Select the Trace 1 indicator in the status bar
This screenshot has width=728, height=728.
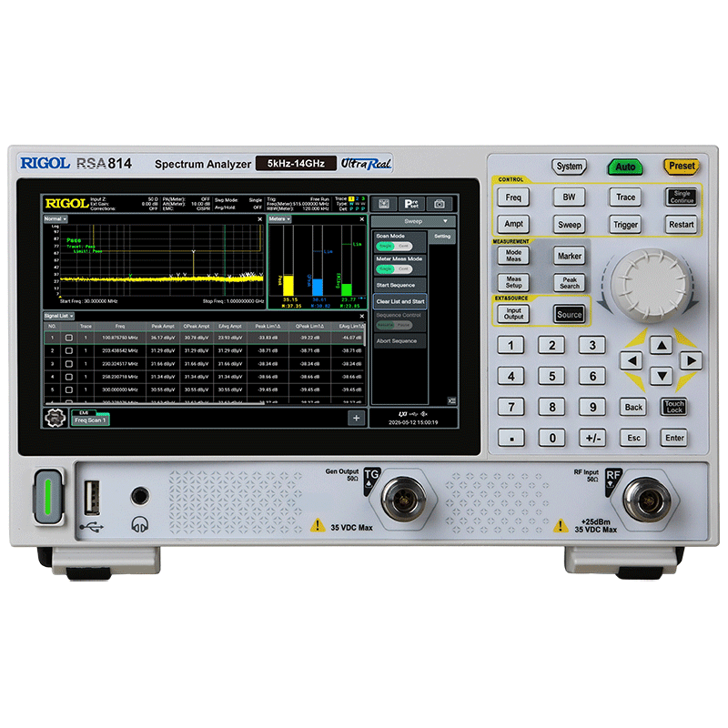(x=351, y=198)
